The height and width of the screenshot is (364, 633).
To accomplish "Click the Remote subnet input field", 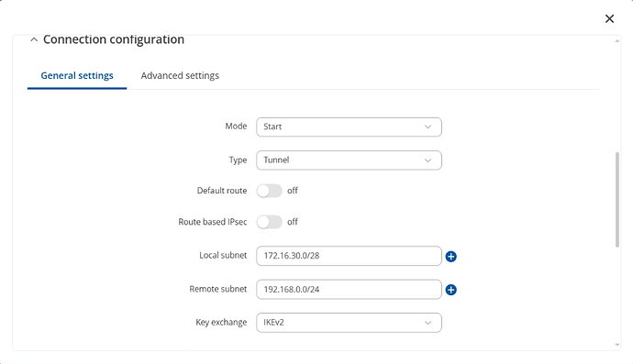I will point(349,290).
